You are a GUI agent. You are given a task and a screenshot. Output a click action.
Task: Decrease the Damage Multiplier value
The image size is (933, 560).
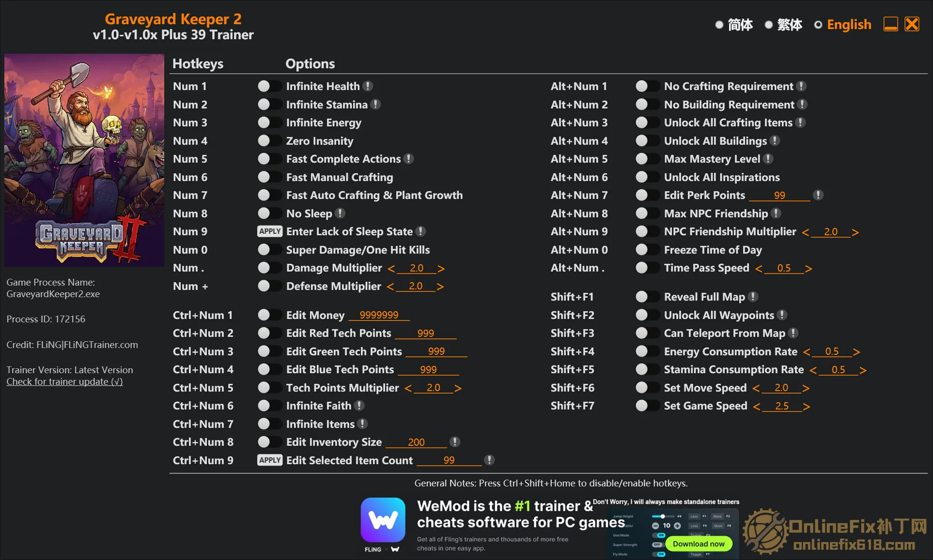click(x=391, y=269)
